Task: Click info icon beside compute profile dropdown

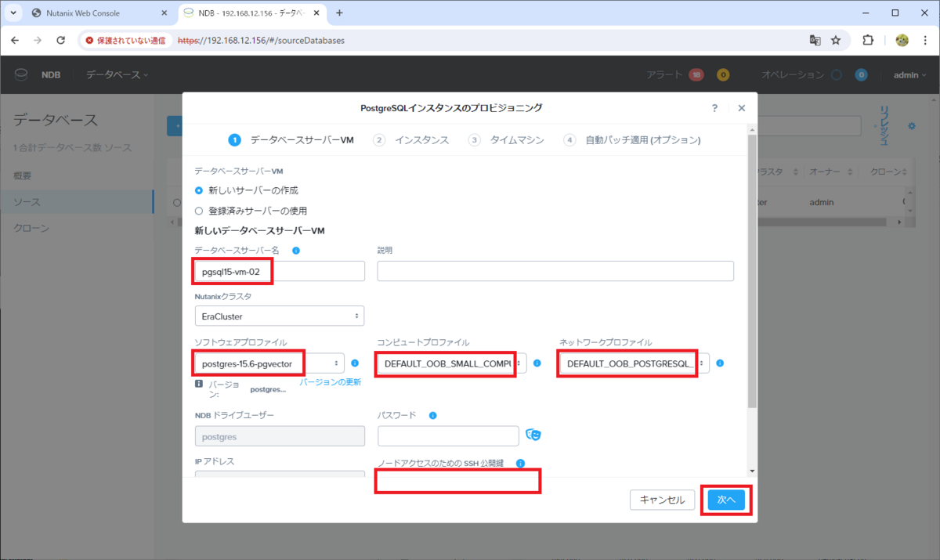Action: tap(537, 363)
